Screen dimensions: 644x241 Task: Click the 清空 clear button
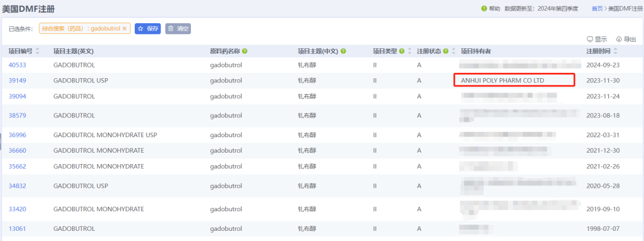point(178,29)
